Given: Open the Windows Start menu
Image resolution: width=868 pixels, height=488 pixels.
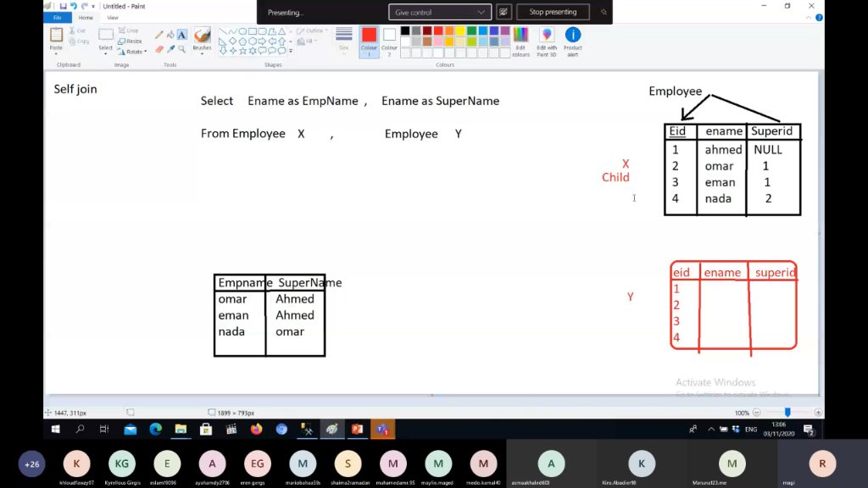Looking at the screenshot, I should pos(55,429).
